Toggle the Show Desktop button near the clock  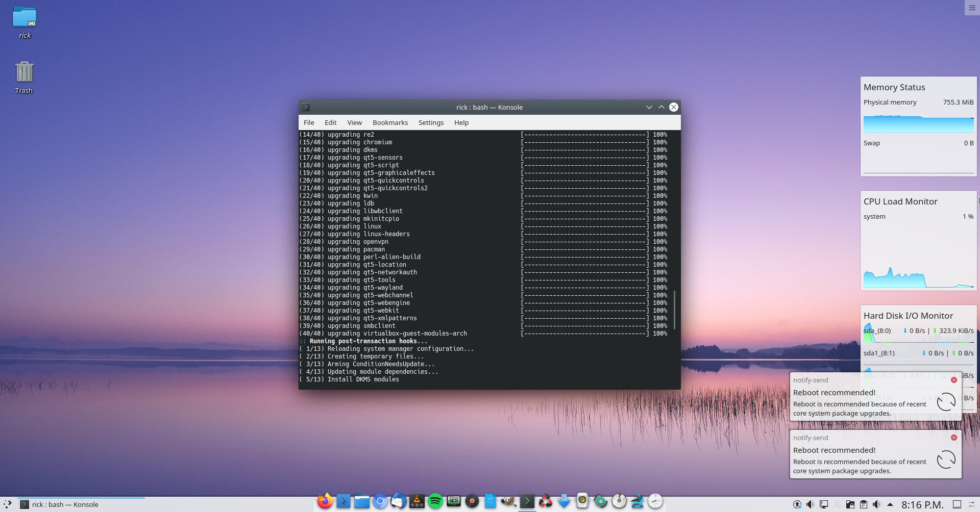coord(956,504)
